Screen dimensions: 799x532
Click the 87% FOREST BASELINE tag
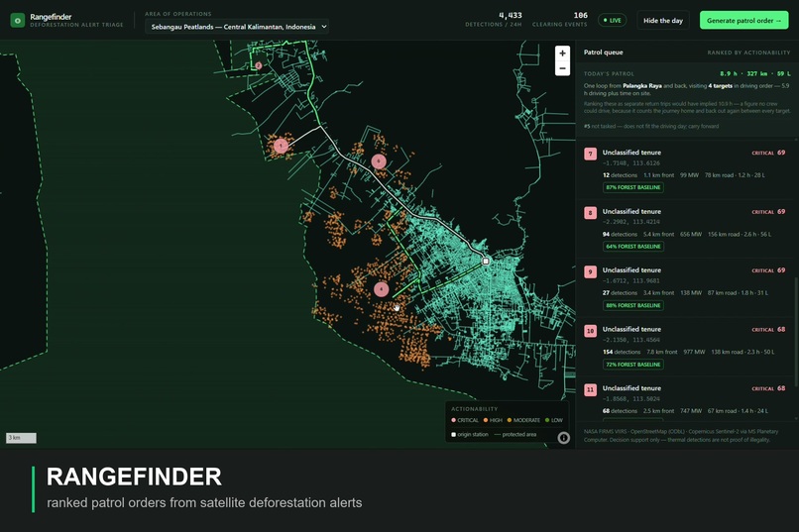[x=633, y=187]
